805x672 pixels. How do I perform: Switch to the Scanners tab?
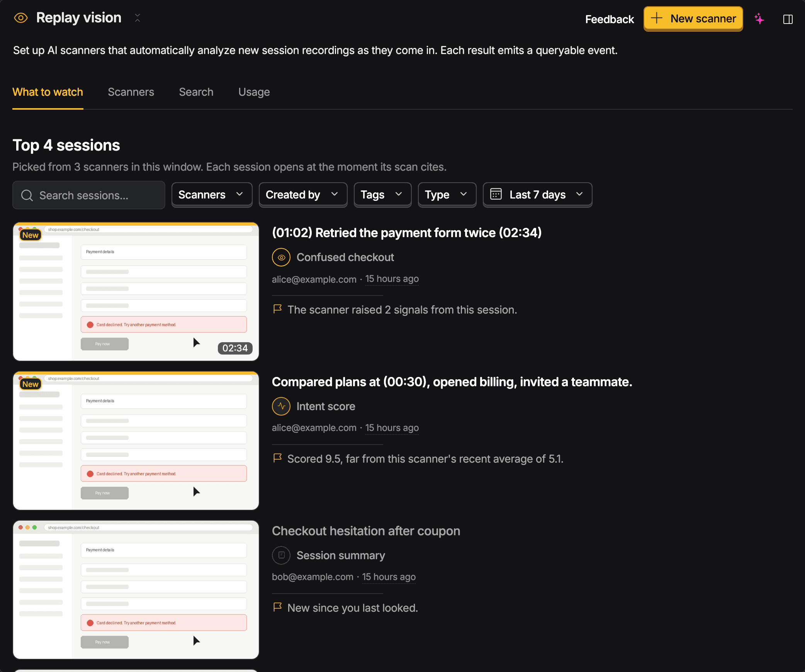[x=131, y=92]
